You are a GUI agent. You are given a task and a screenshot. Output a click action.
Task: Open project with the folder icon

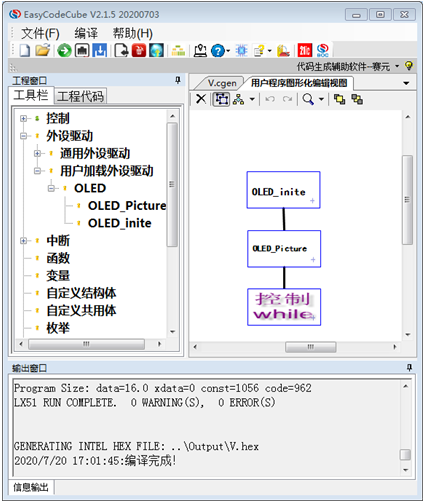pyautogui.click(x=42, y=51)
